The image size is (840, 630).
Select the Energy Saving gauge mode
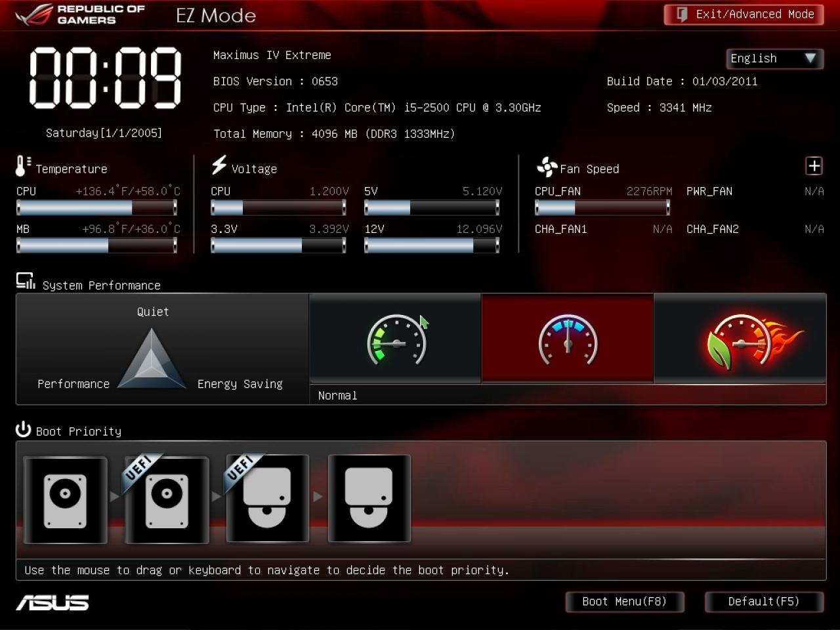(x=396, y=338)
